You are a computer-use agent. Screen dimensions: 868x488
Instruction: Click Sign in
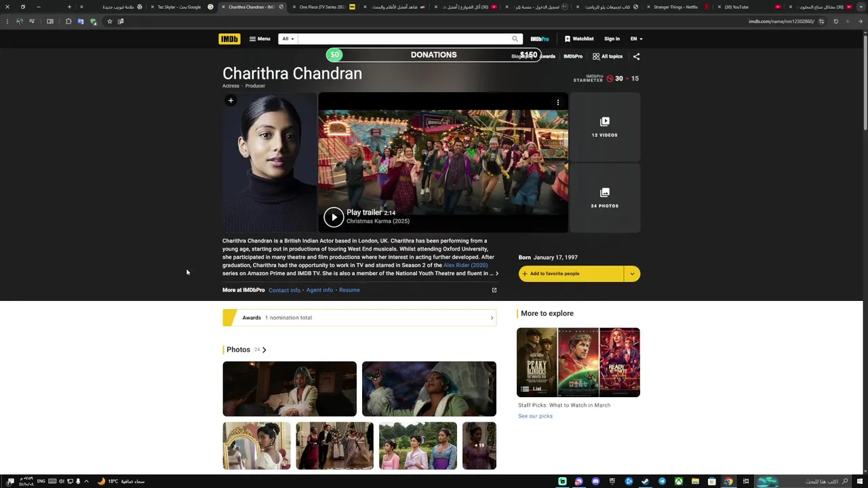pyautogui.click(x=612, y=39)
